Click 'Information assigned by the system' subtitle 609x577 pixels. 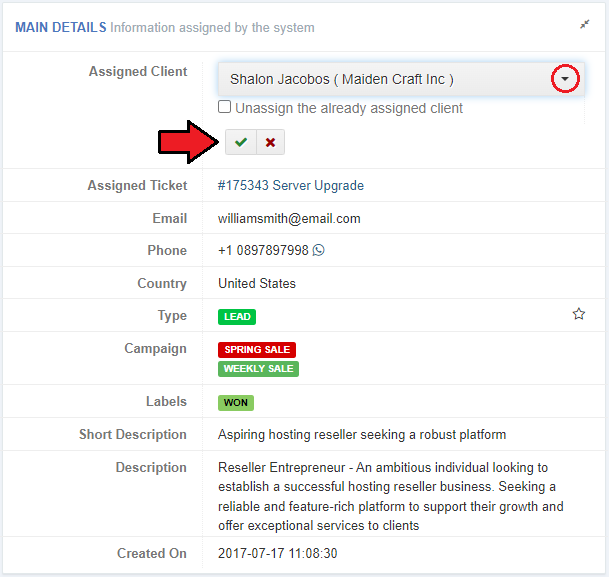point(212,28)
